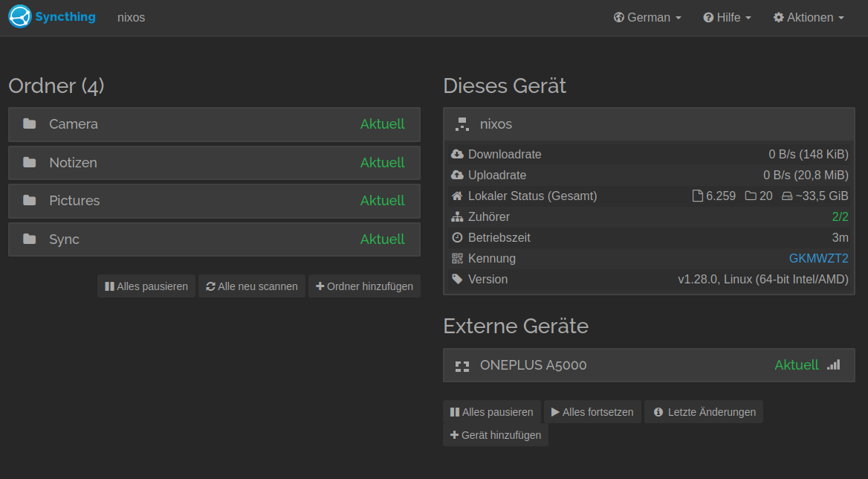
Task: Expand the Sync folder row
Action: pyautogui.click(x=214, y=239)
